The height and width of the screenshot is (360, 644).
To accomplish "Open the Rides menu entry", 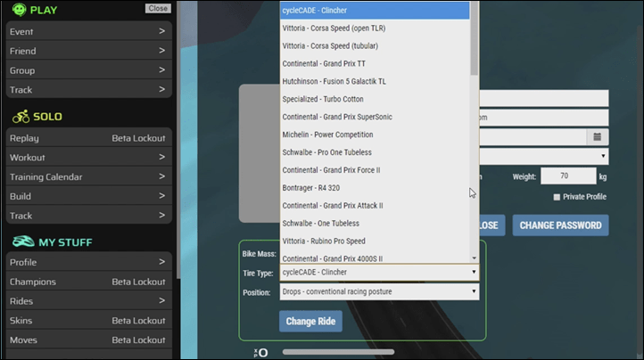I will tap(88, 301).
